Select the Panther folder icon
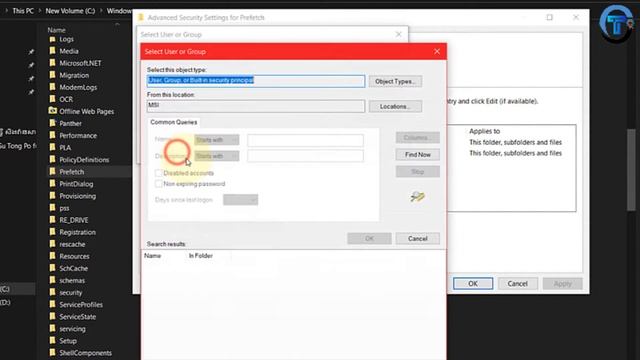This screenshot has width=640, height=360. (x=52, y=123)
